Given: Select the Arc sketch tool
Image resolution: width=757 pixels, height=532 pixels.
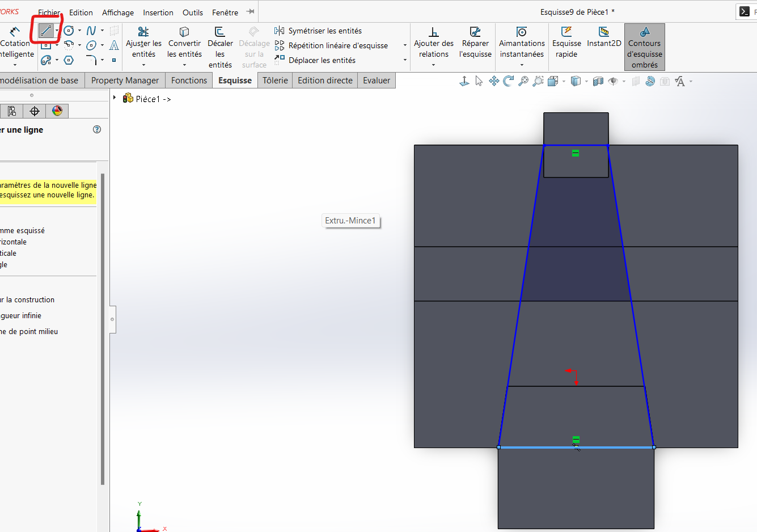Looking at the screenshot, I should [69, 45].
